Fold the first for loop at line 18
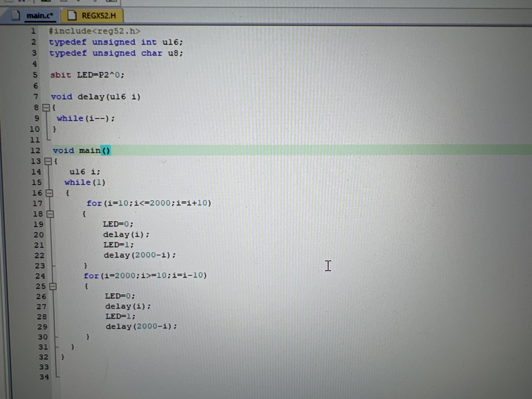The height and width of the screenshot is (399, 532). [x=50, y=214]
